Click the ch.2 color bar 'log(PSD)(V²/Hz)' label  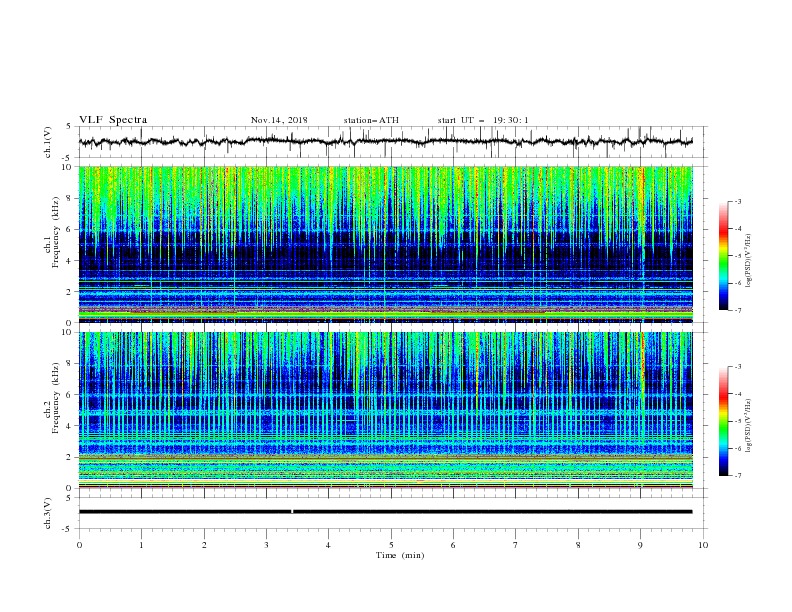[x=749, y=426]
